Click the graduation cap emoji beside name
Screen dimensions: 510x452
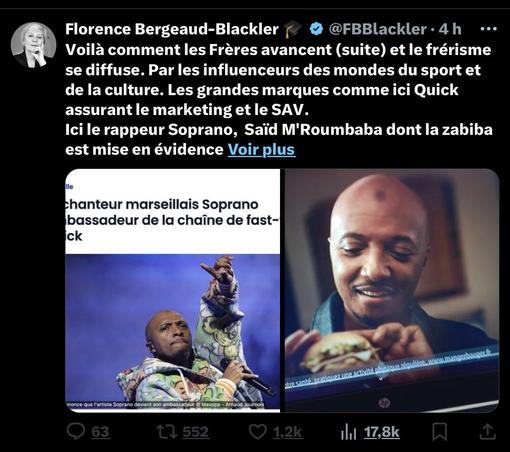click(293, 29)
